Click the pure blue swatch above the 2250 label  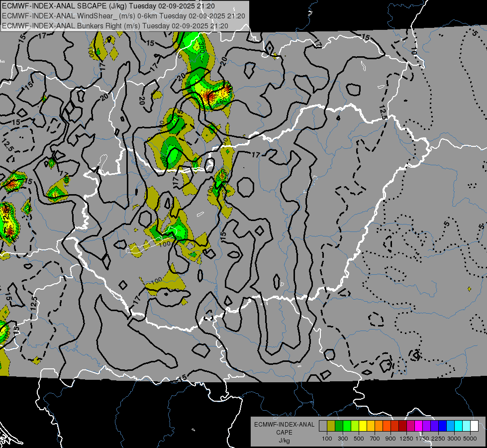(x=442, y=426)
